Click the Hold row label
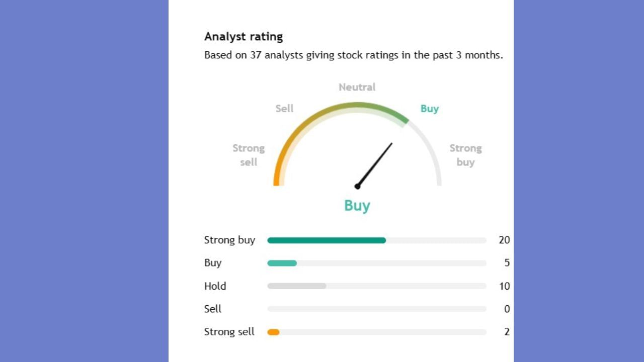The image size is (644, 362). (x=215, y=286)
